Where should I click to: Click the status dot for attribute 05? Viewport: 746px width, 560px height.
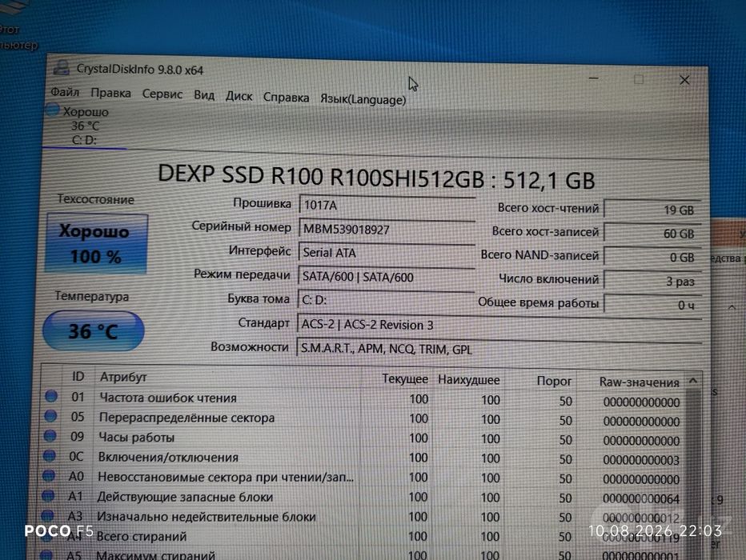pyautogui.click(x=50, y=415)
